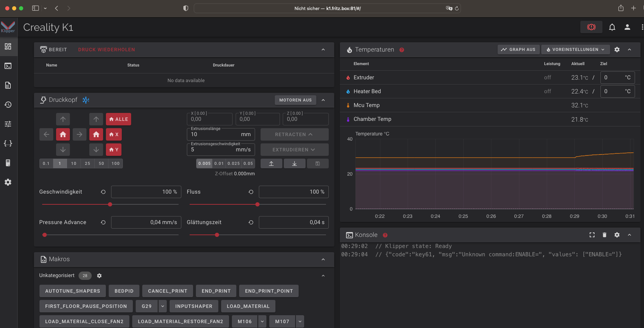
Task: Click the Konsole help question mark
Action: (x=385, y=235)
